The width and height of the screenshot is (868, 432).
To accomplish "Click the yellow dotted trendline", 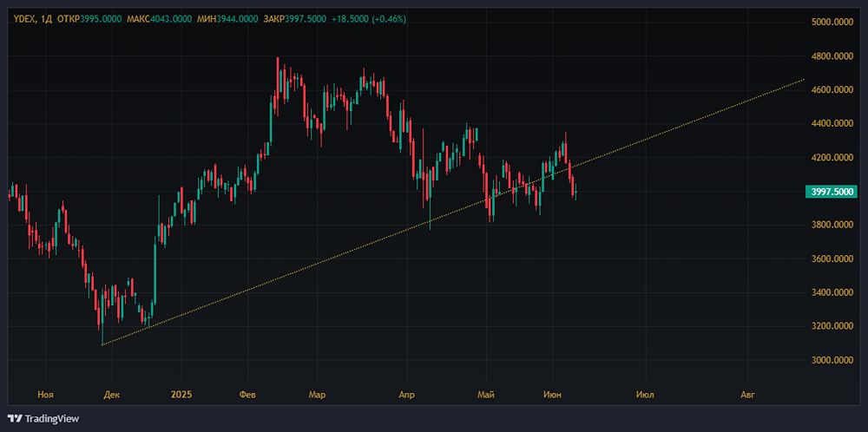I will click(347, 257).
